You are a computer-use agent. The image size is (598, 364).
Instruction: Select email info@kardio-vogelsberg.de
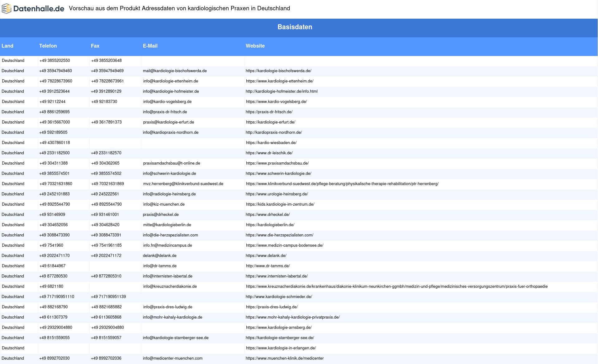tap(167, 102)
